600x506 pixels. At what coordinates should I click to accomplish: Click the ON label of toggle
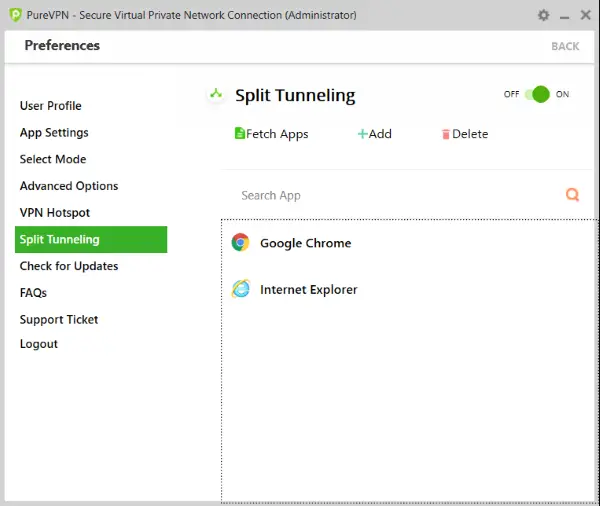click(x=562, y=94)
